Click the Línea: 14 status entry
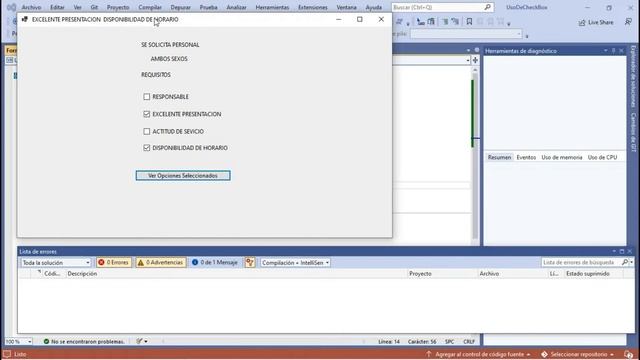Image resolution: width=640 pixels, height=360 pixels. (x=389, y=341)
